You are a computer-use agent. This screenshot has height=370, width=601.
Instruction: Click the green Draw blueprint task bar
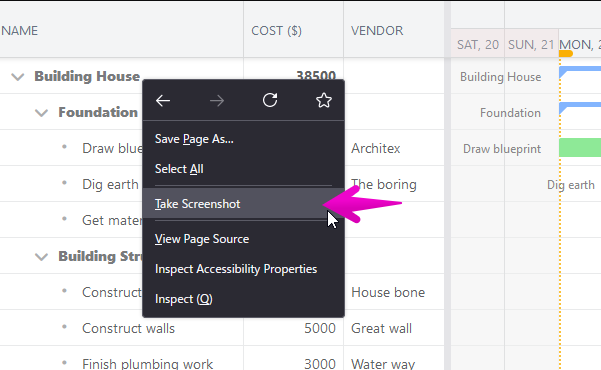click(x=580, y=148)
